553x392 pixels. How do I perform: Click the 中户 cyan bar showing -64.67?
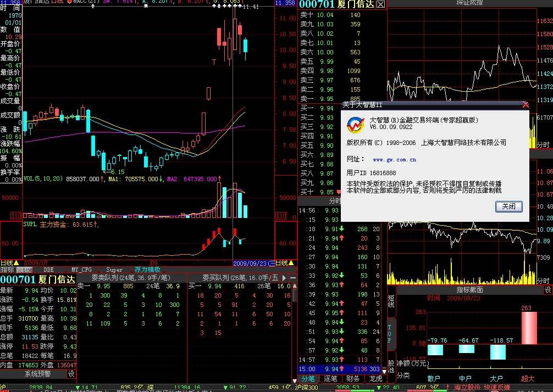point(467,349)
